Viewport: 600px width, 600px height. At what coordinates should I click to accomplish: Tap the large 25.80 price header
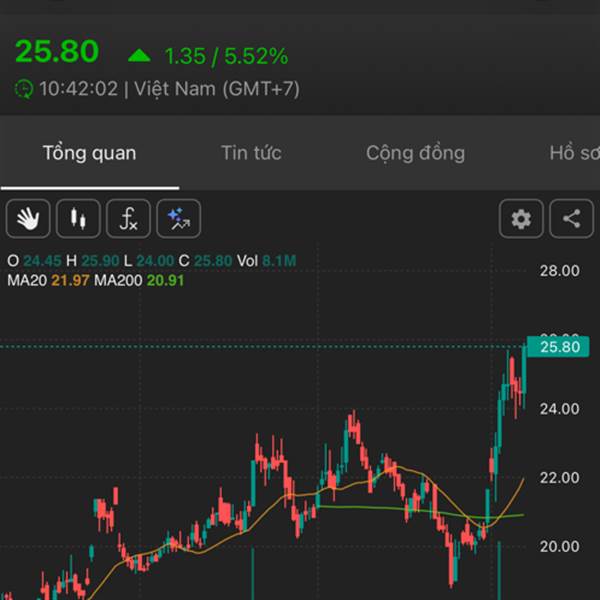coord(57,51)
